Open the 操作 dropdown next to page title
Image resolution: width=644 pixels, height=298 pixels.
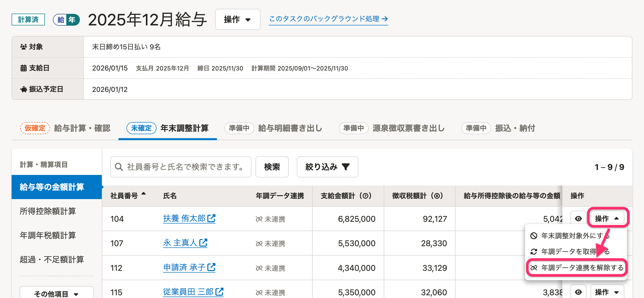coord(237,19)
